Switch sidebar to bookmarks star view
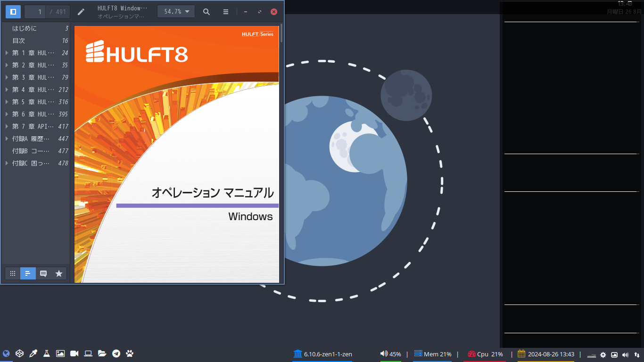The width and height of the screenshot is (644, 362). (59, 273)
